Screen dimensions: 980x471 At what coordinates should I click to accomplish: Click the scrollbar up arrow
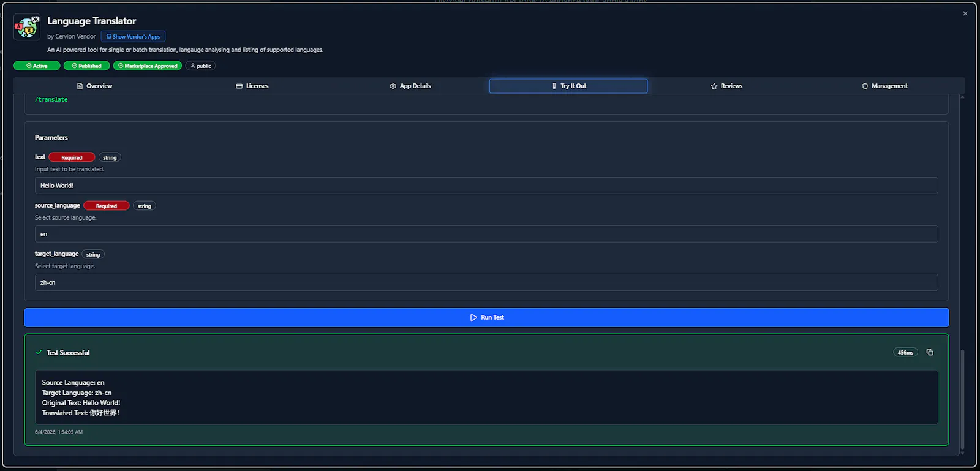962,97
